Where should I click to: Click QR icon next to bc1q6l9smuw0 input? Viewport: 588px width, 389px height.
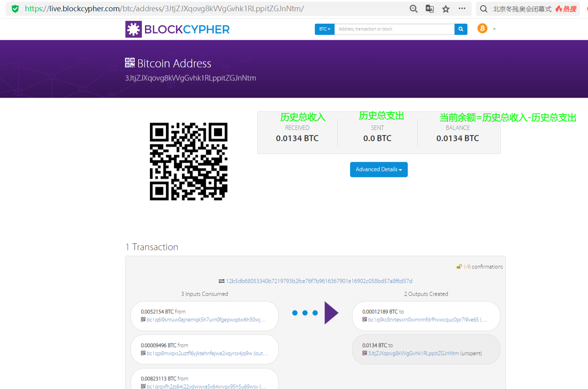coord(143,319)
